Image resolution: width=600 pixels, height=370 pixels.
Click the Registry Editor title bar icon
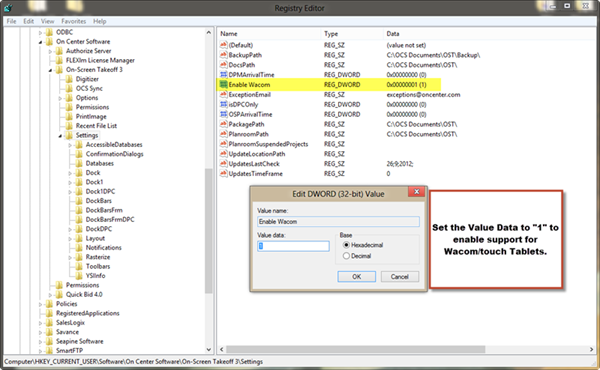click(x=8, y=7)
